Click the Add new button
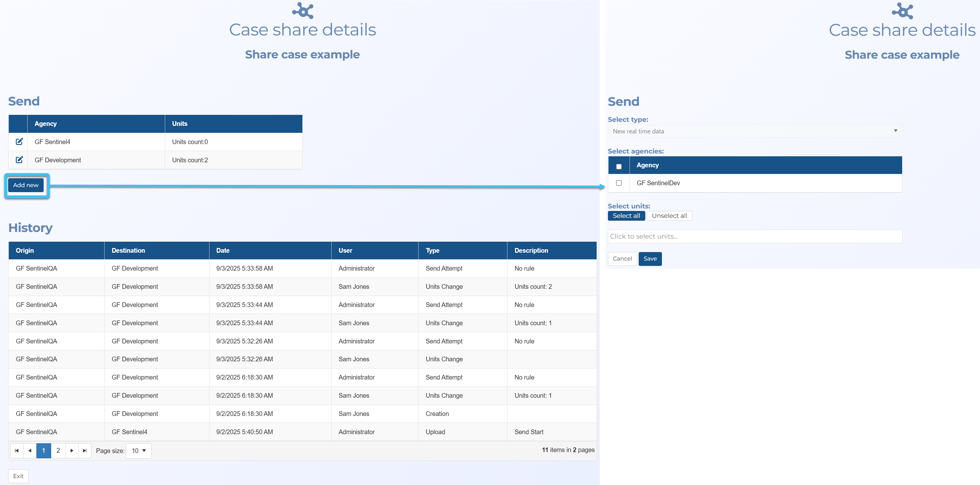The image size is (980, 485). pyautogui.click(x=26, y=185)
